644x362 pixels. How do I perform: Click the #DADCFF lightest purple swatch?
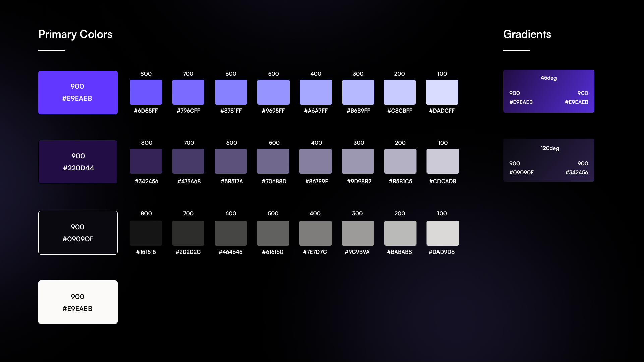(442, 92)
